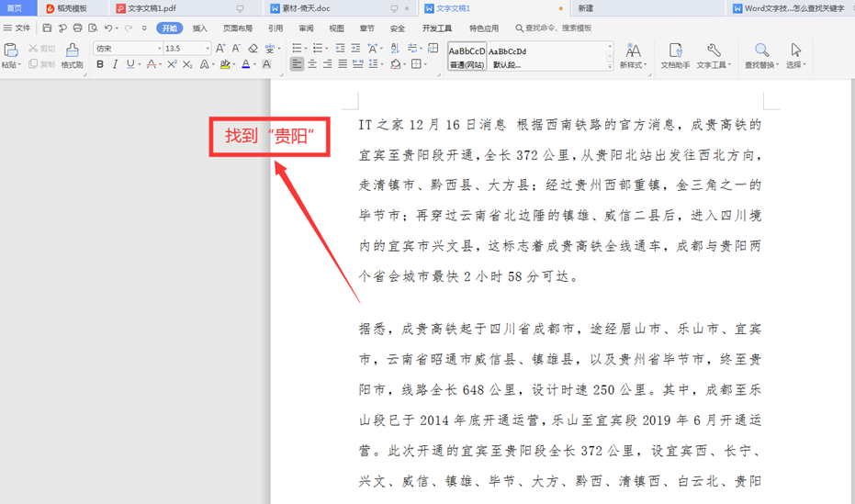Expand the styles gallery more arrow

610,66
